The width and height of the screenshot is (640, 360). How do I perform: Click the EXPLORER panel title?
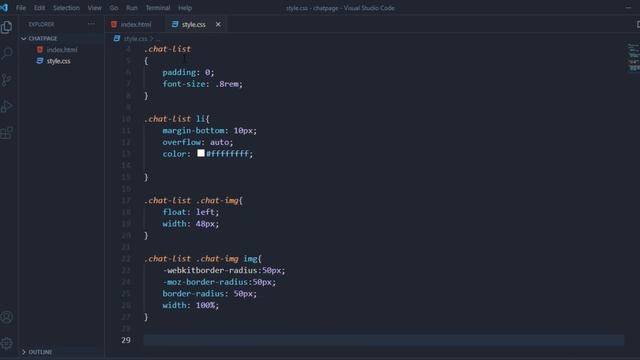pyautogui.click(x=41, y=24)
